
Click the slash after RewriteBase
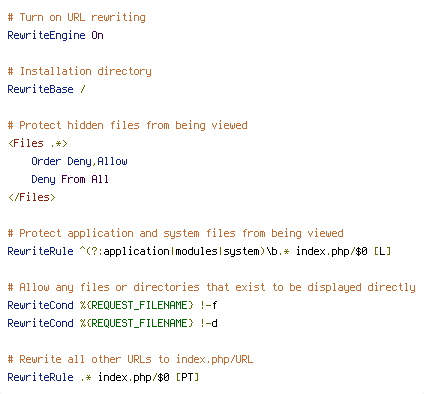pos(83,89)
